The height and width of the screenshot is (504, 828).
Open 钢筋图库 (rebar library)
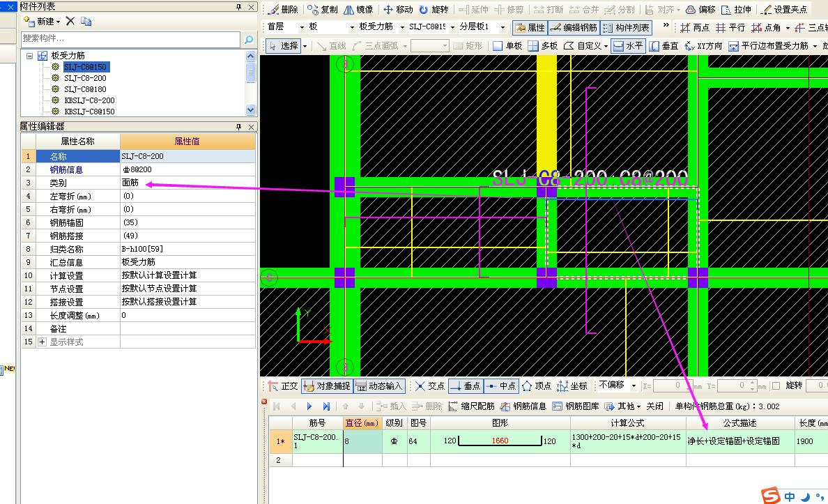pyautogui.click(x=576, y=406)
